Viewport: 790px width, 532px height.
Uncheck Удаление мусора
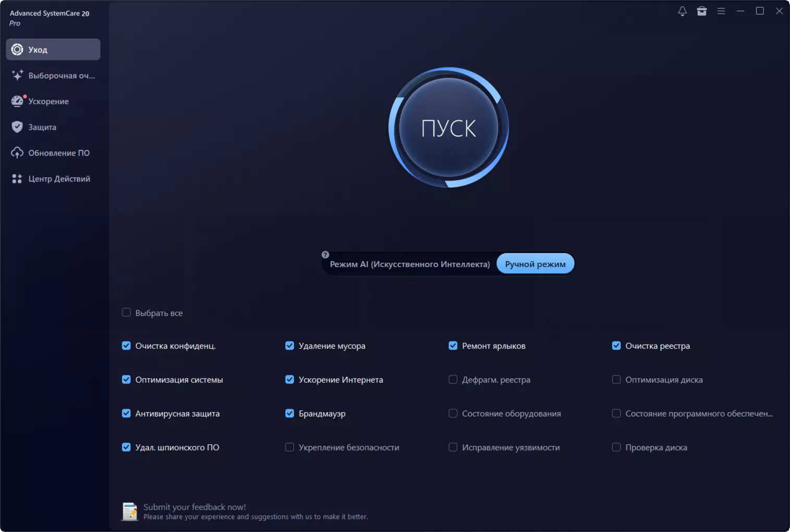(289, 346)
